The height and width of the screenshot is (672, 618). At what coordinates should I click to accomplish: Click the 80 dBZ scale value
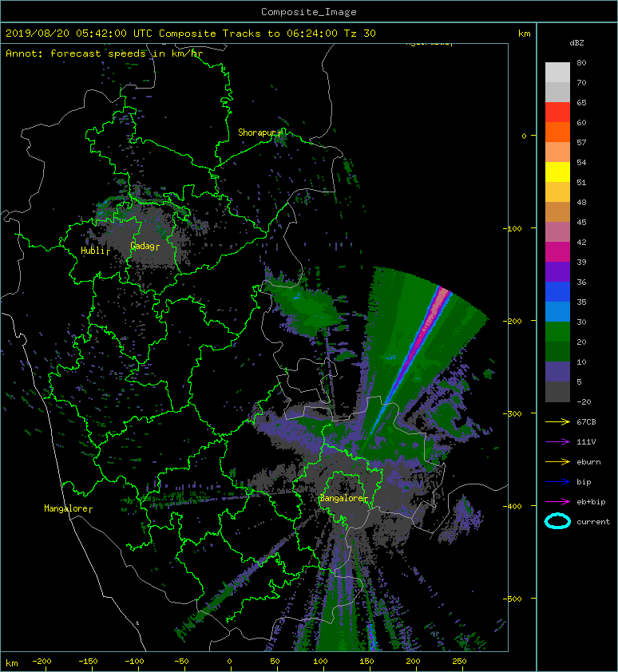[x=581, y=62]
